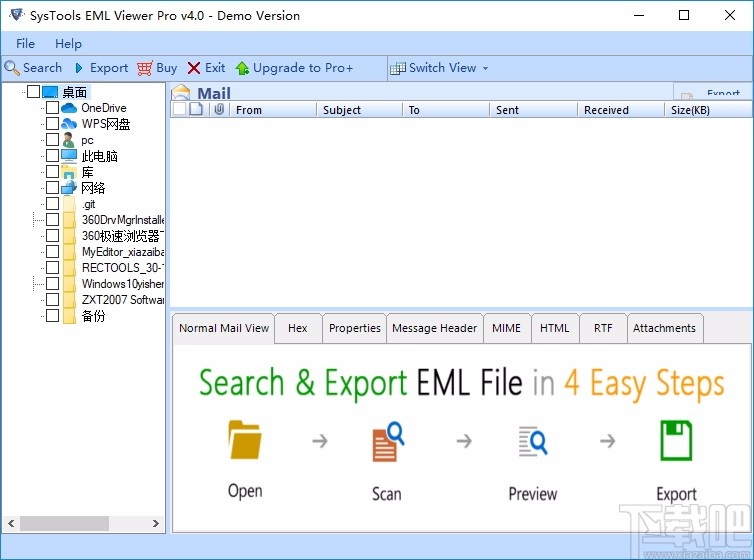754x560 pixels.
Task: Click the tree panel left scroll arrow
Action: 11,523
